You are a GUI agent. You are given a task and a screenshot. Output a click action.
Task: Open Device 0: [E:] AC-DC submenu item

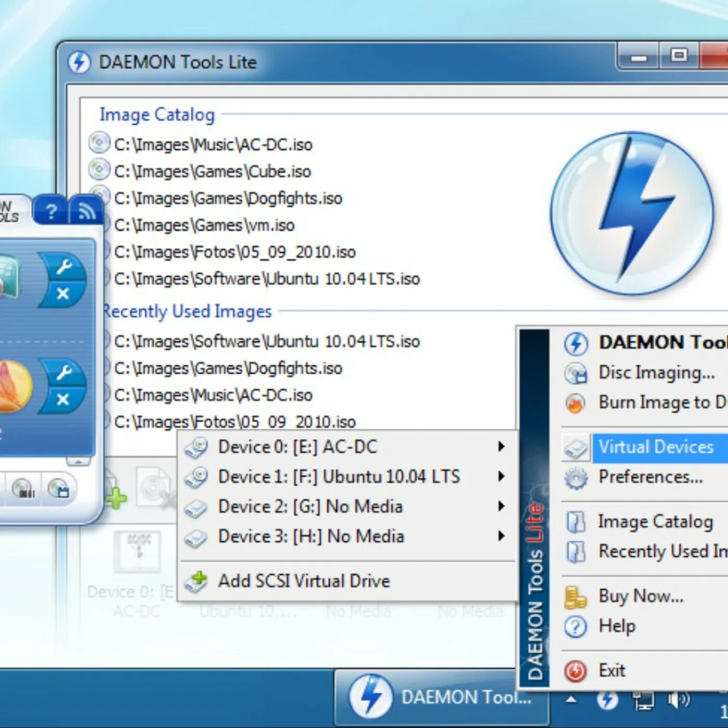click(x=348, y=447)
